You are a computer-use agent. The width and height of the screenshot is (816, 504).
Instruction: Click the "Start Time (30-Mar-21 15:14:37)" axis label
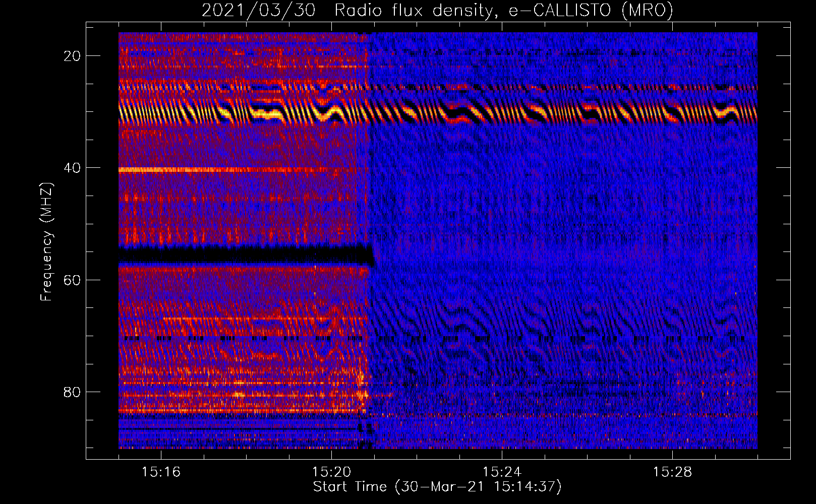point(437,487)
